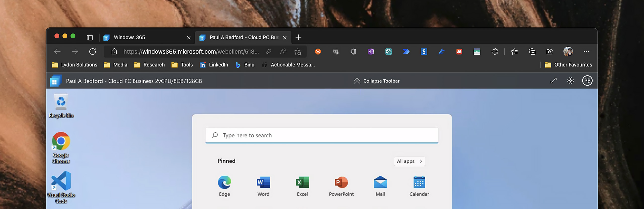Go back in the browser
The width and height of the screenshot is (644, 209).
pyautogui.click(x=57, y=52)
